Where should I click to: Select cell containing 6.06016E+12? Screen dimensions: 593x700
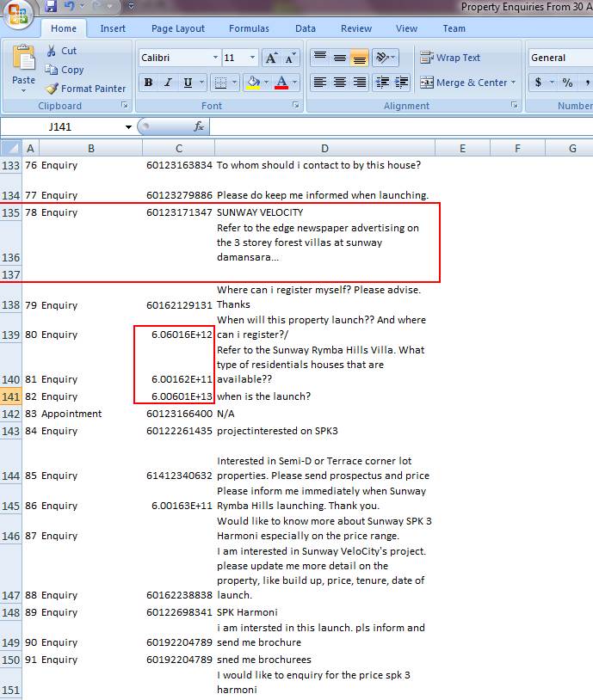click(x=179, y=327)
